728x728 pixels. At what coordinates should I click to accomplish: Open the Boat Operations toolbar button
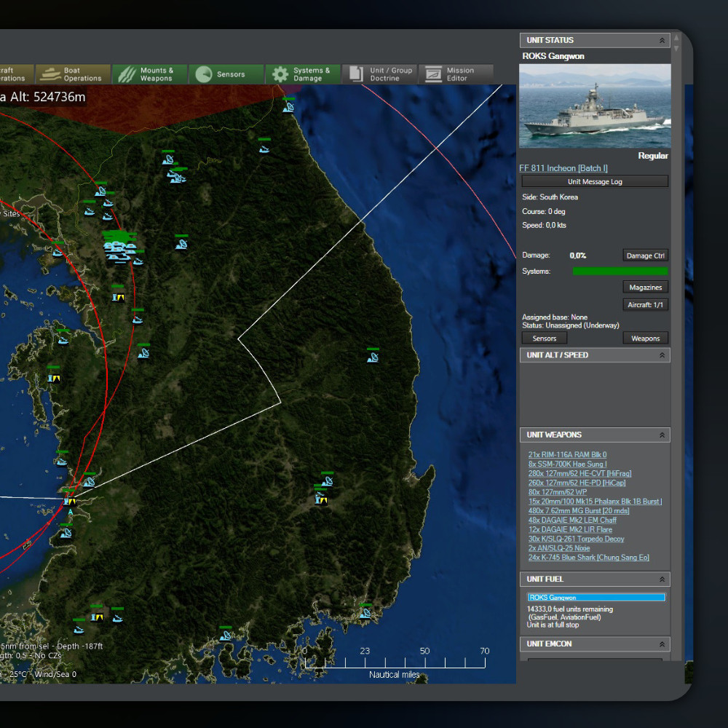pyautogui.click(x=73, y=74)
